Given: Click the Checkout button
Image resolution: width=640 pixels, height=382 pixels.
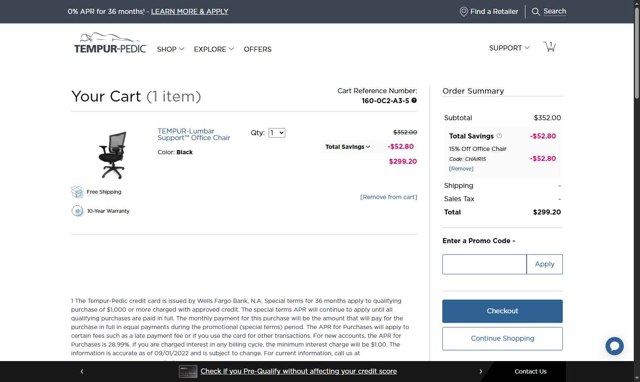Looking at the screenshot, I should [x=502, y=311].
